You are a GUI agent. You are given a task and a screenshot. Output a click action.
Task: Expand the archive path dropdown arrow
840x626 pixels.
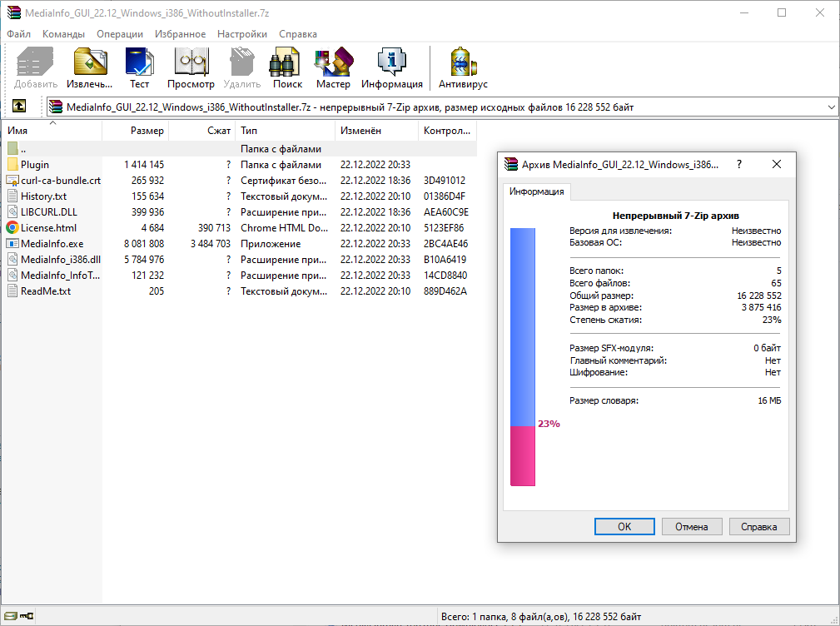831,107
